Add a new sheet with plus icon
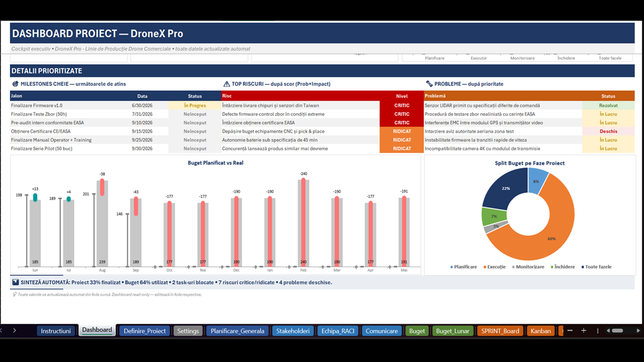644x362 pixels. [584, 330]
